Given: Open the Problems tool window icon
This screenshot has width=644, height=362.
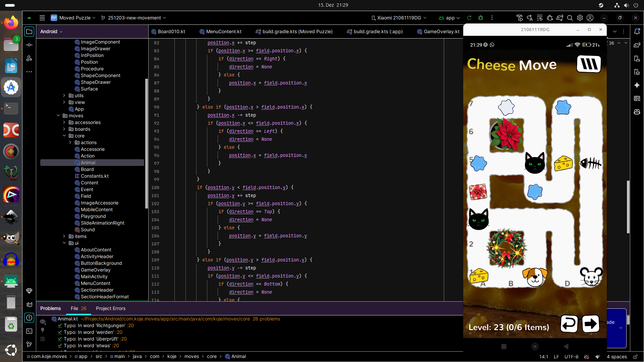Looking at the screenshot, I should click(29, 318).
